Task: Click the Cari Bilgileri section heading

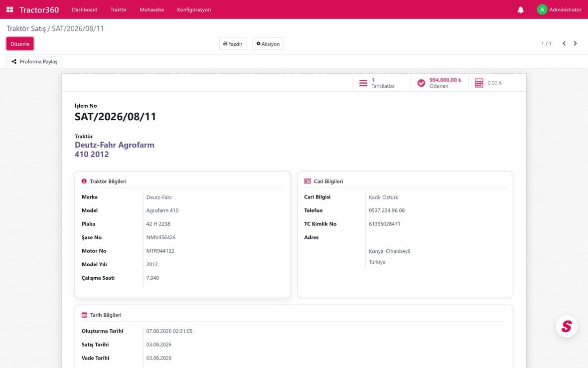Action: (x=328, y=182)
